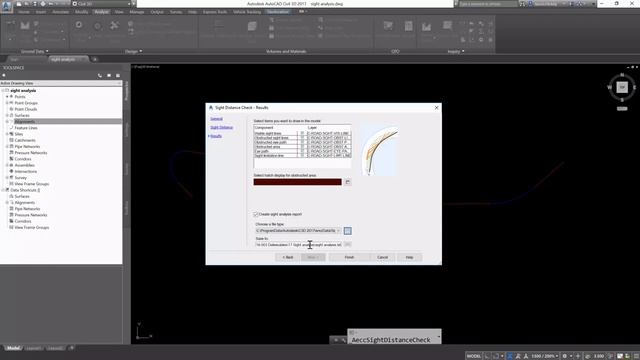The image size is (640, 360).
Task: Add a new drawing tab with the plus button
Action: coord(95,60)
